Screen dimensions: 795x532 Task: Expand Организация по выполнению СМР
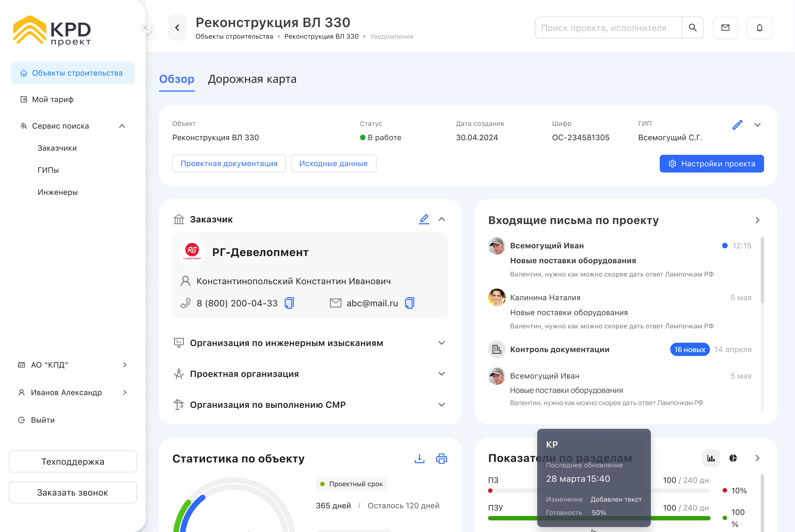(x=442, y=405)
